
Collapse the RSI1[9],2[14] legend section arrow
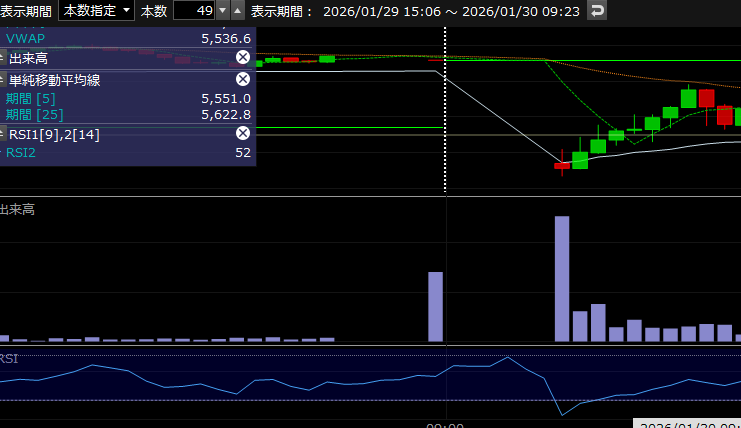[x=3, y=134]
